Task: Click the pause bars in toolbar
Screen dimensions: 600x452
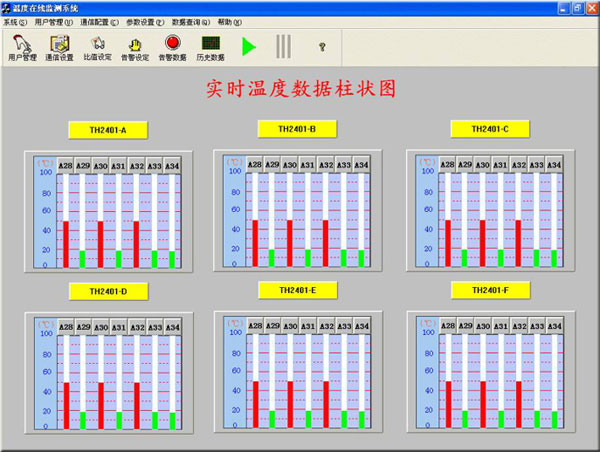Action: point(284,46)
